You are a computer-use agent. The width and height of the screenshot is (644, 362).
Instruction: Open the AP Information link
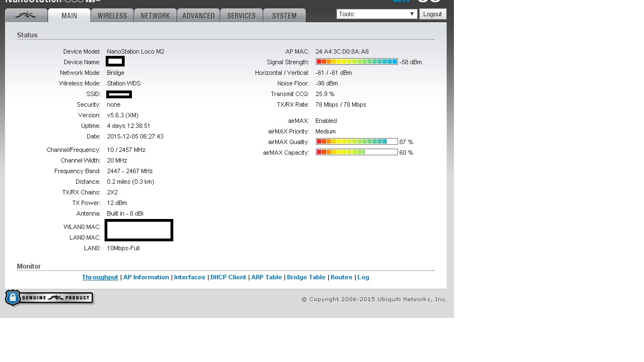(x=146, y=277)
